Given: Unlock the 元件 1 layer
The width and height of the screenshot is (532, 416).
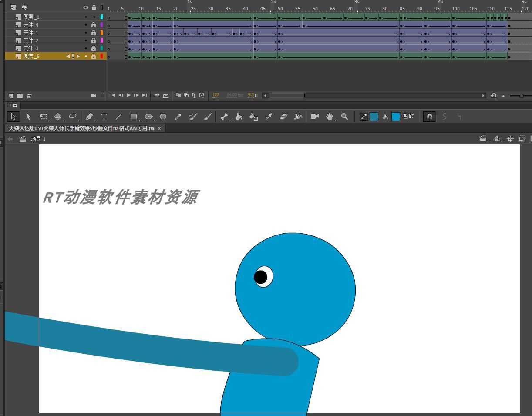Looking at the screenshot, I should click(x=94, y=33).
